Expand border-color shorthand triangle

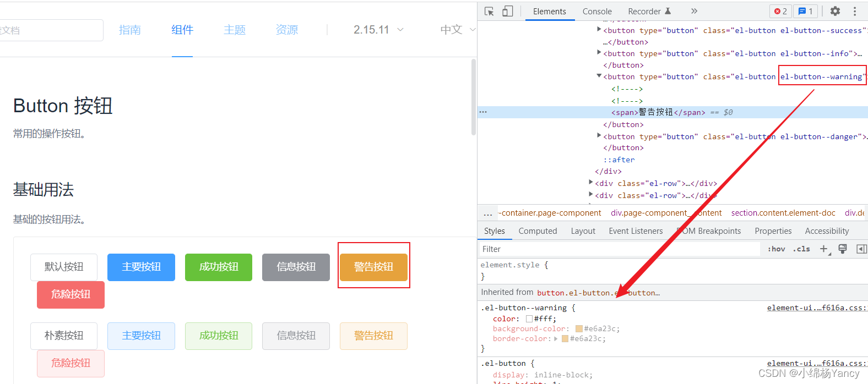(556, 339)
